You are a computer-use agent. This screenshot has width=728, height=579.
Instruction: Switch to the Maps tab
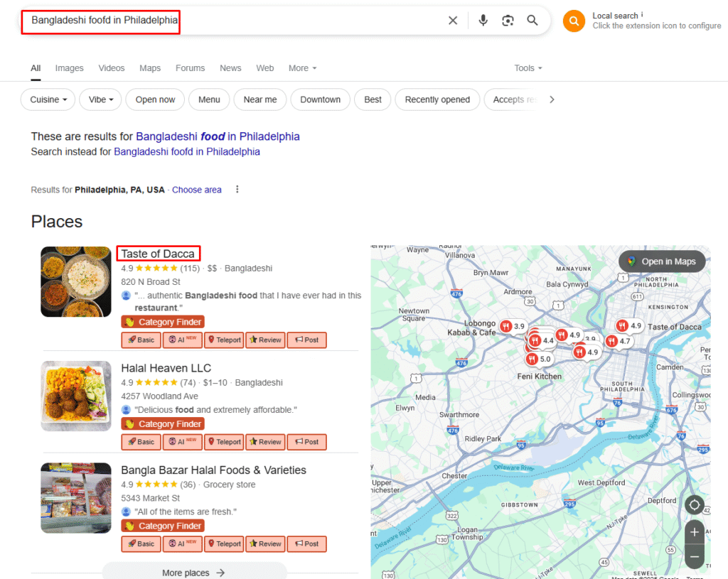pos(150,68)
